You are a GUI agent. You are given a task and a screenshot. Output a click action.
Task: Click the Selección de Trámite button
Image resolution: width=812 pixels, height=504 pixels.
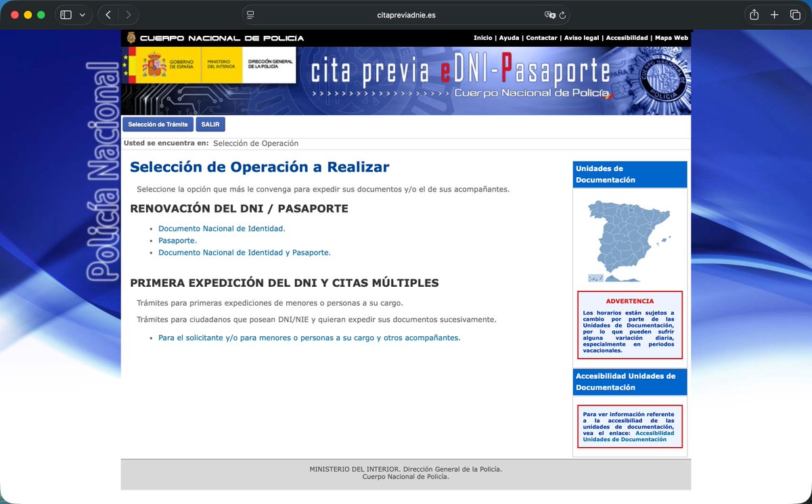pos(158,124)
